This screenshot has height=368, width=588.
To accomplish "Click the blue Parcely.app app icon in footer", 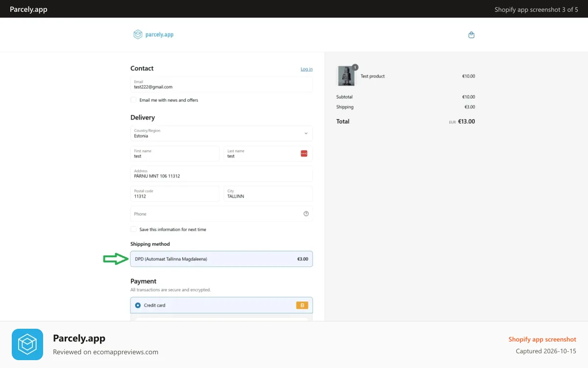I will [x=27, y=344].
